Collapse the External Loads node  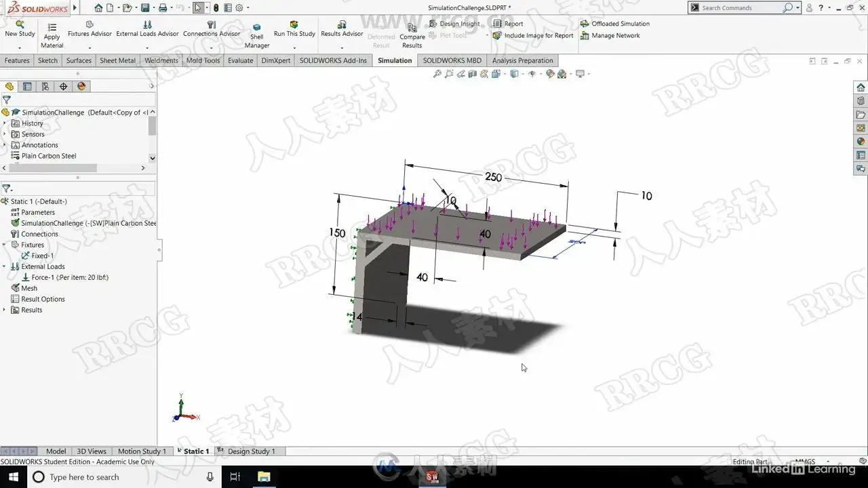[4, 266]
